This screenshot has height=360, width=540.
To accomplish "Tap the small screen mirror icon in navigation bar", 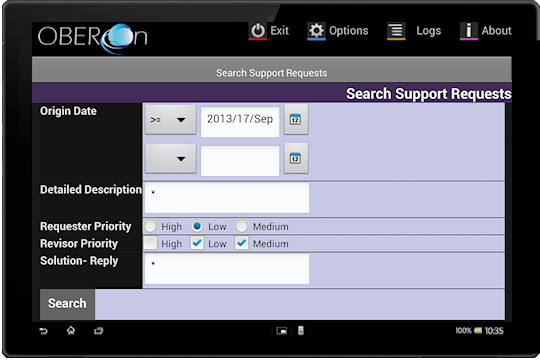I will 281,331.
